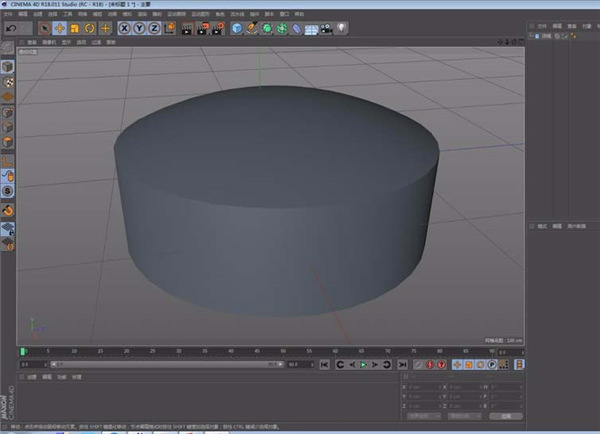This screenshot has width=600, height=434.
Task: Open the Render Settings icon
Action: (216, 28)
